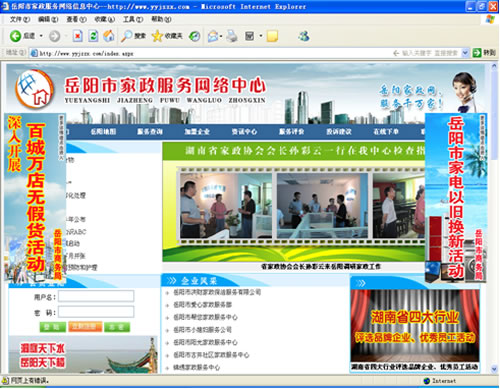Click the yellow note icon in toolbar
Screen dimensions: 500x389
point(272,36)
